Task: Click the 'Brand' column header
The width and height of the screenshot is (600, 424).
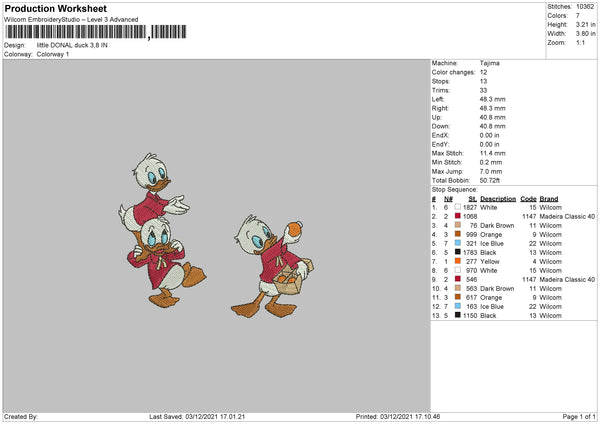Action: [x=549, y=199]
